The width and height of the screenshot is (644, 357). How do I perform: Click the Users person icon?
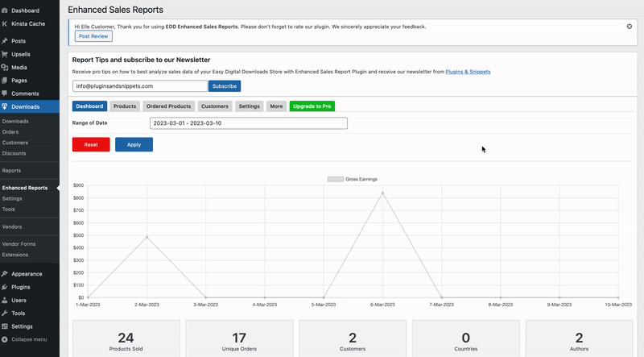5,301
